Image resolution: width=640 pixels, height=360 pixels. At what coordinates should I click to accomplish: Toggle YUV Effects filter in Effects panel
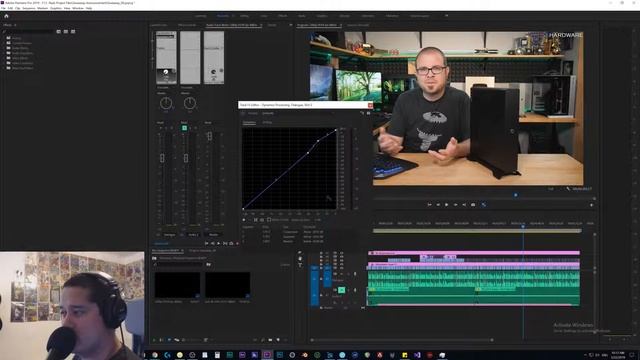click(73, 31)
